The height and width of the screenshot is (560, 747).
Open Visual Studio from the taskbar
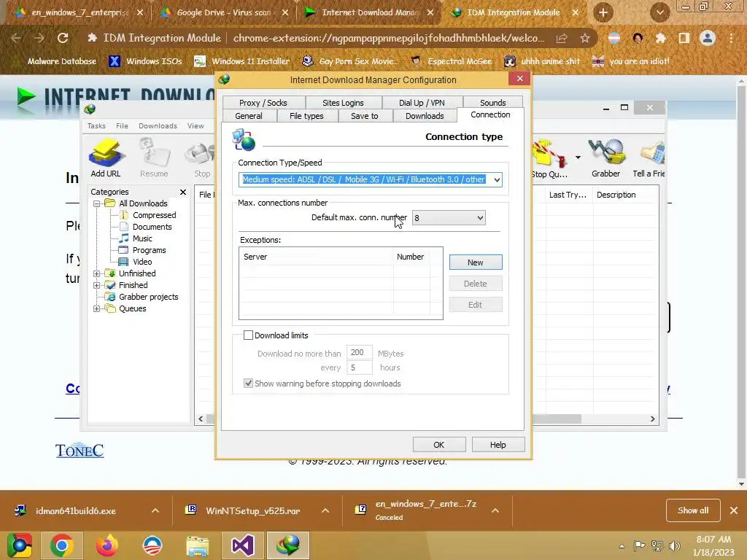242,545
